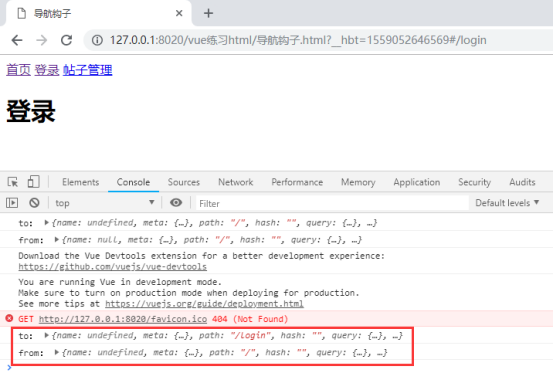Switch to the Sources tab

(184, 182)
